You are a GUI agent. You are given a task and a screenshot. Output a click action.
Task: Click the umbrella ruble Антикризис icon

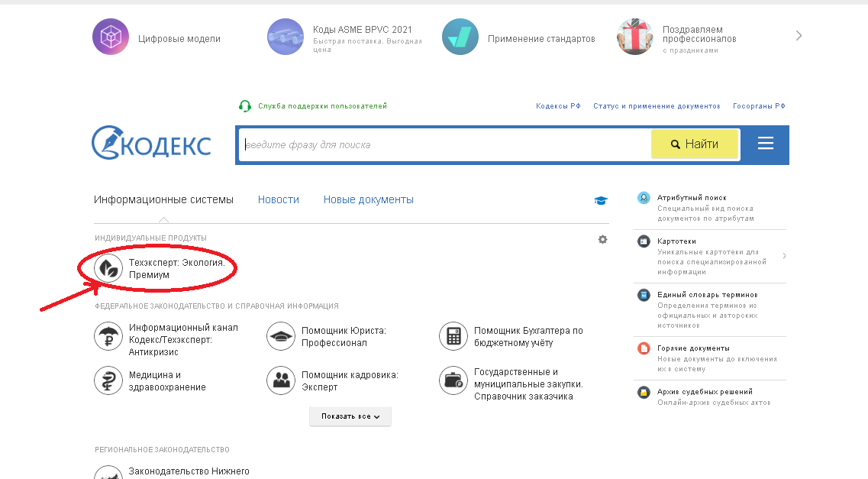click(x=108, y=336)
